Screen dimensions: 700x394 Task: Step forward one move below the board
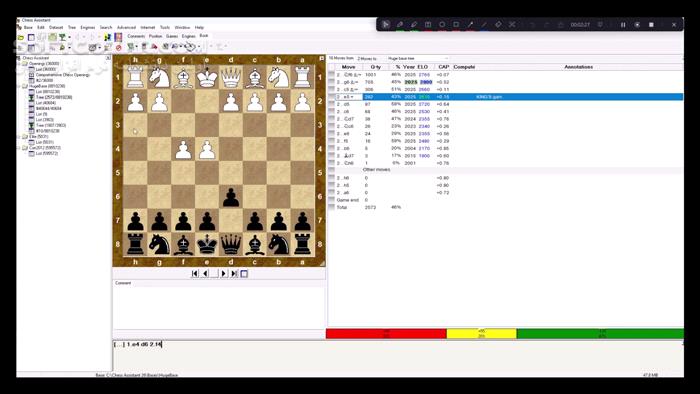pos(224,274)
